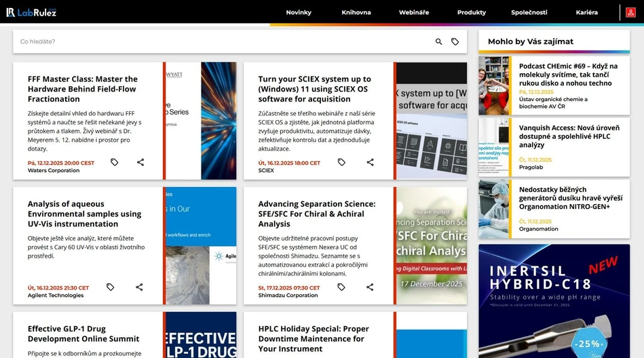Go to LabRulez home via logo
The image size is (644, 358).
tap(31, 12)
